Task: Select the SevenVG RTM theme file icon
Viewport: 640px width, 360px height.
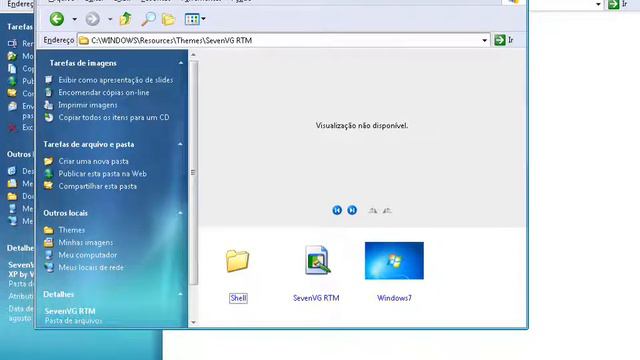Action: (317, 260)
